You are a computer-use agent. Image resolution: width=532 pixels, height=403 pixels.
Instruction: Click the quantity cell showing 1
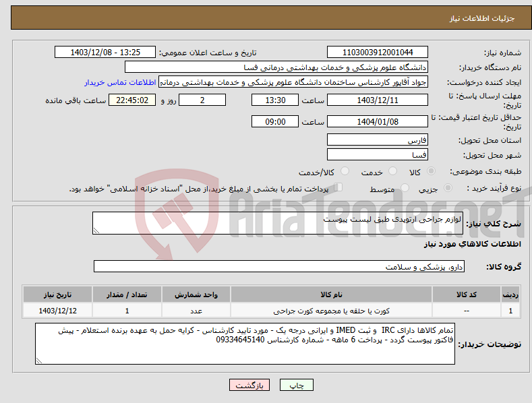(127, 311)
